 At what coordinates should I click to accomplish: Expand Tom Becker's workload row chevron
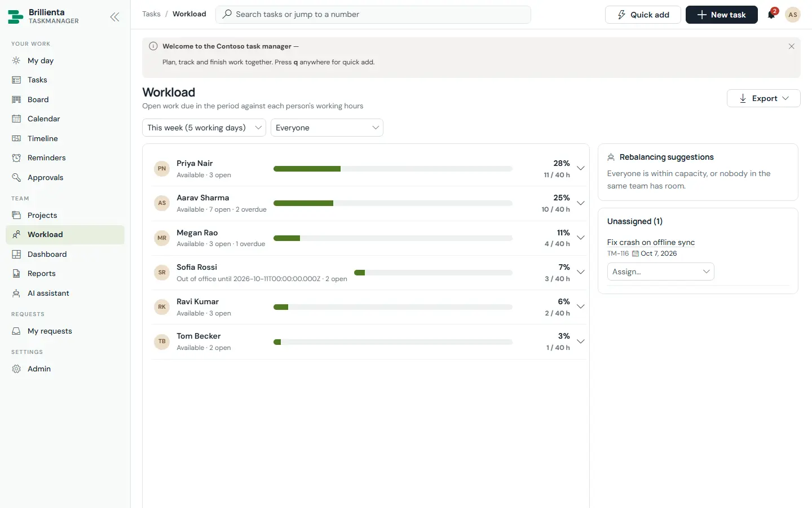pyautogui.click(x=580, y=341)
